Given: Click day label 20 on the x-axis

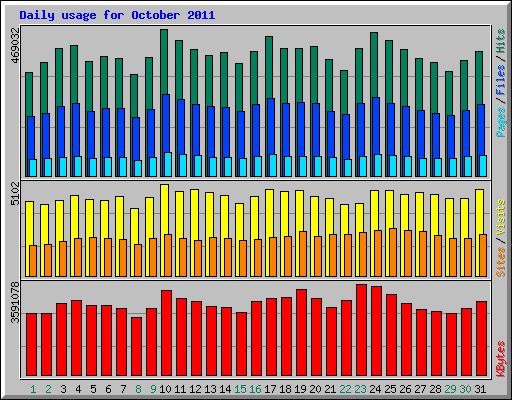Looking at the screenshot, I should tap(315, 389).
